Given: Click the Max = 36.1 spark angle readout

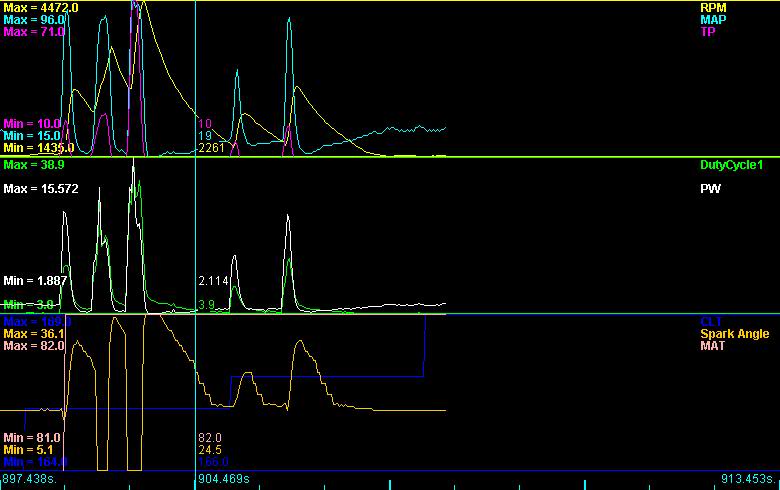Looking at the screenshot, I should [34, 334].
